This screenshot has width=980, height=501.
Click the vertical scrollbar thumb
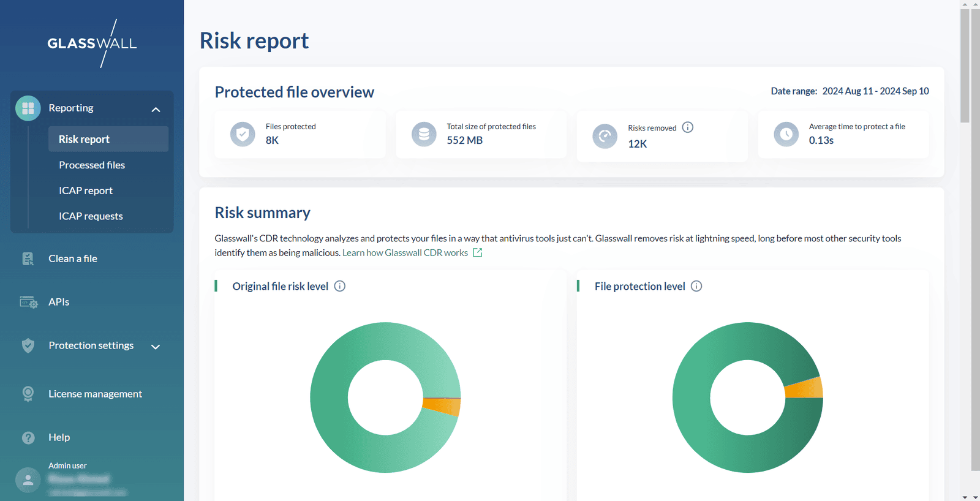965,66
